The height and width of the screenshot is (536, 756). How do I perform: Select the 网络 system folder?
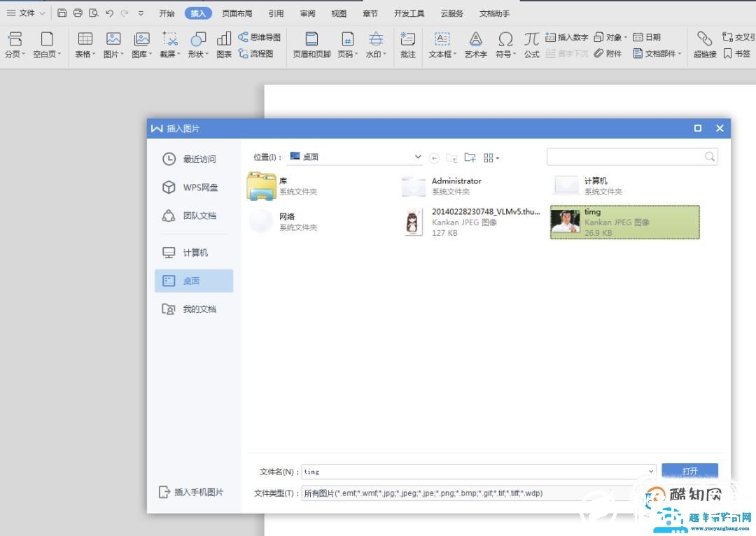point(283,222)
